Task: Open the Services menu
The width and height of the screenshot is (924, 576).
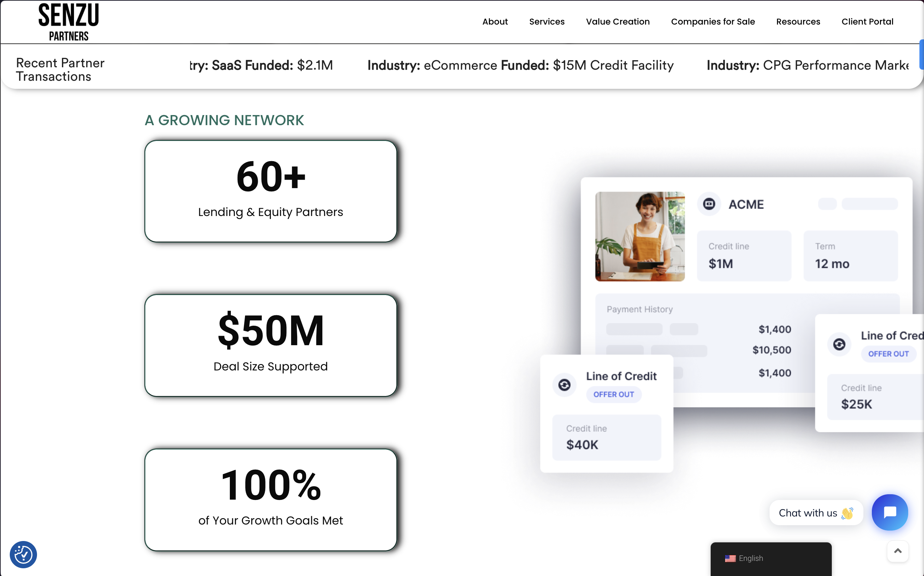Action: coord(546,22)
